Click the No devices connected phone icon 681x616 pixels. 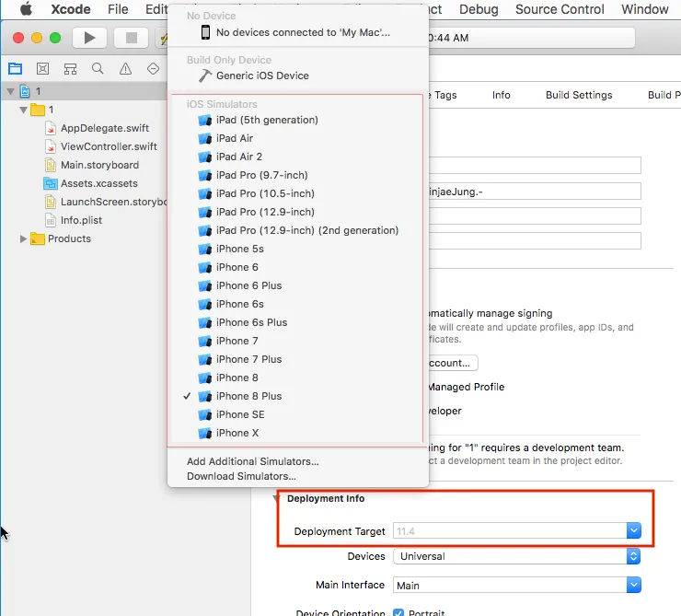[x=205, y=32]
